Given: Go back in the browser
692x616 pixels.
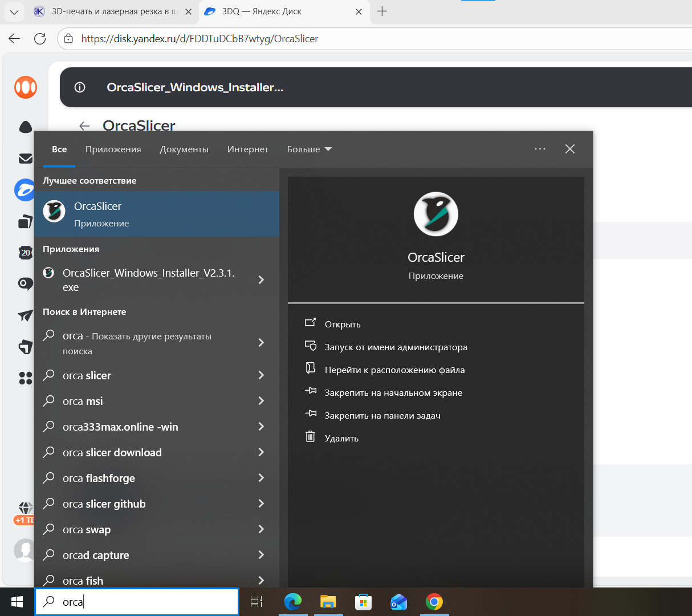Looking at the screenshot, I should click(x=14, y=39).
